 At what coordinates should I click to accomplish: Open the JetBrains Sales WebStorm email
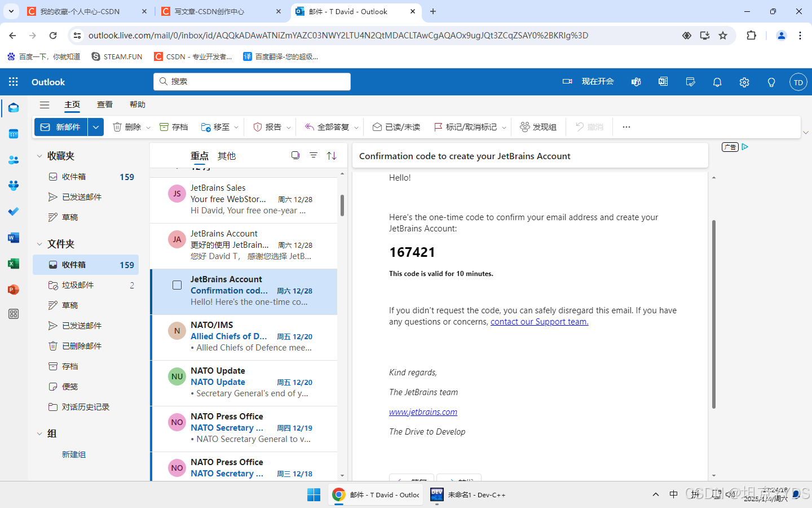244,200
